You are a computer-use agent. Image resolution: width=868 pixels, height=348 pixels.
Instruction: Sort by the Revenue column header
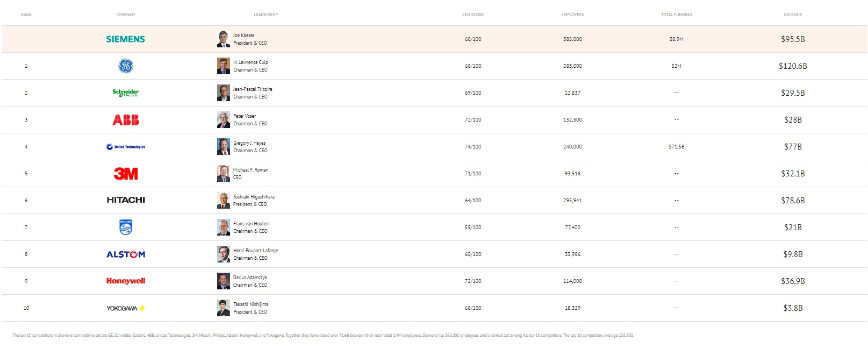point(793,15)
